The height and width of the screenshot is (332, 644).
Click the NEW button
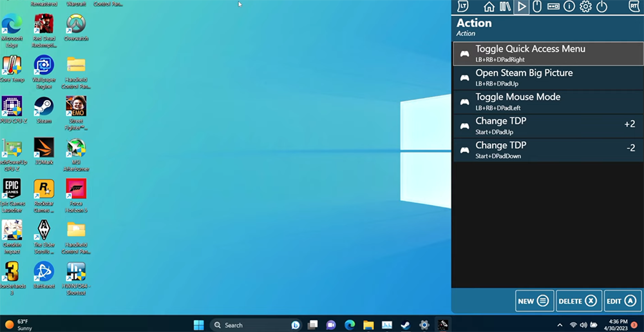(534, 301)
